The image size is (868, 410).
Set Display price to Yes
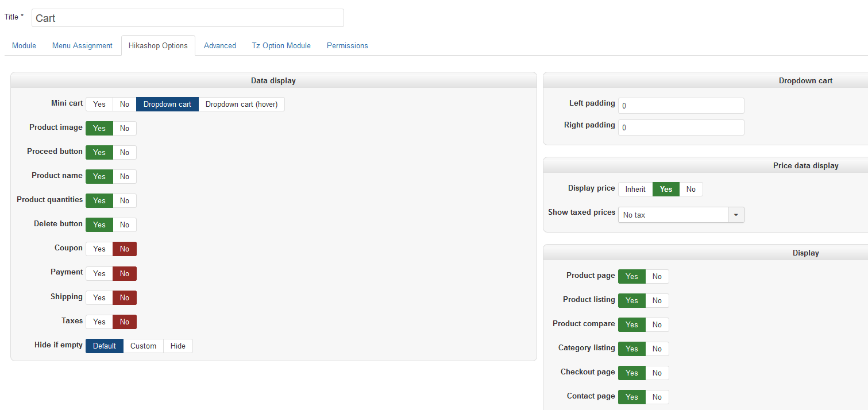tap(666, 189)
